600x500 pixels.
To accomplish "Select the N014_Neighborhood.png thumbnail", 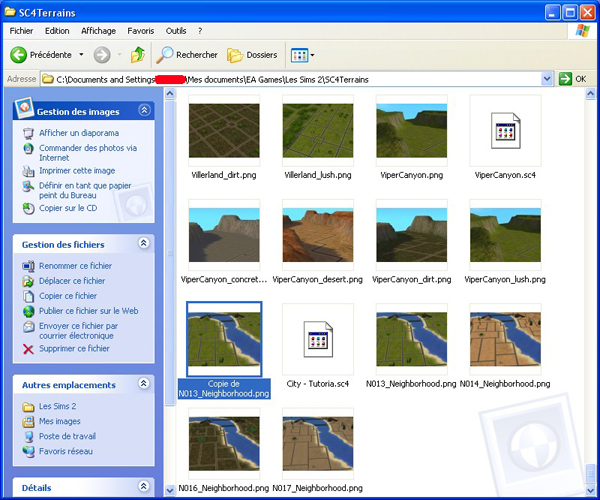I will [x=505, y=339].
